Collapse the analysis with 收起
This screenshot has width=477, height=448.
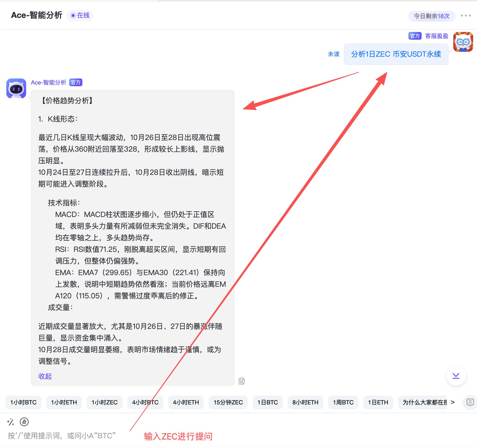tap(45, 376)
